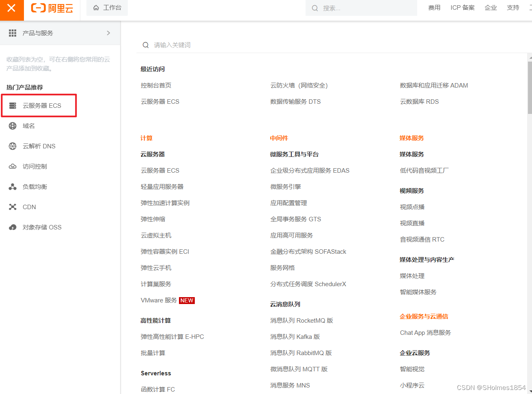
Task: Click the vertical scrollbar on the right
Action: click(x=530, y=85)
